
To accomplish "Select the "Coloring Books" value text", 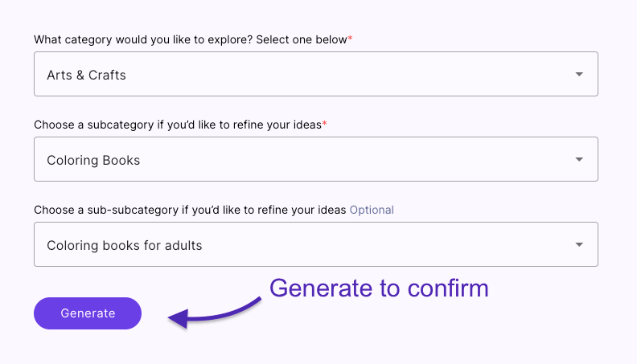I will pos(93,161).
